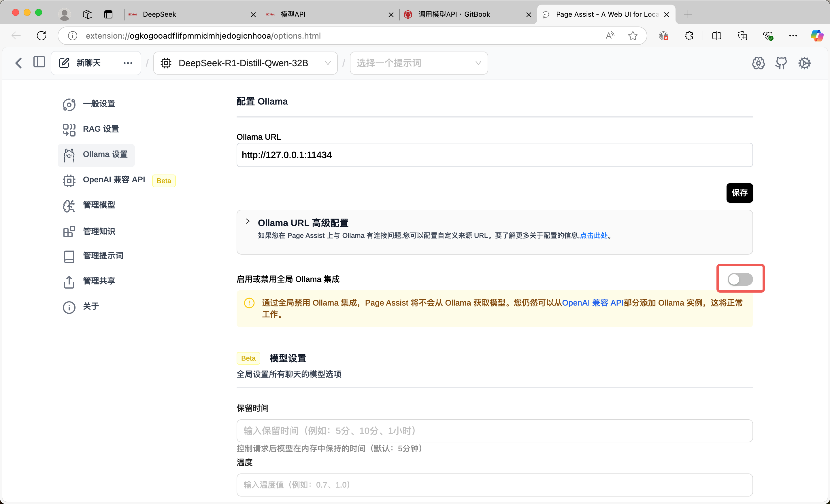
Task: Toggle the 启用或禁用全局 Ollama 集成 switch
Action: (x=740, y=279)
